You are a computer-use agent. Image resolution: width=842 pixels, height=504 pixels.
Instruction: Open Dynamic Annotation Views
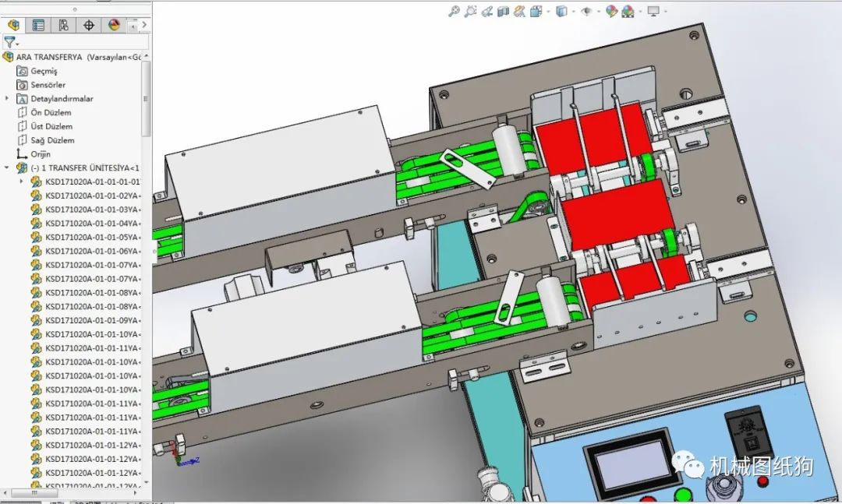click(x=519, y=11)
